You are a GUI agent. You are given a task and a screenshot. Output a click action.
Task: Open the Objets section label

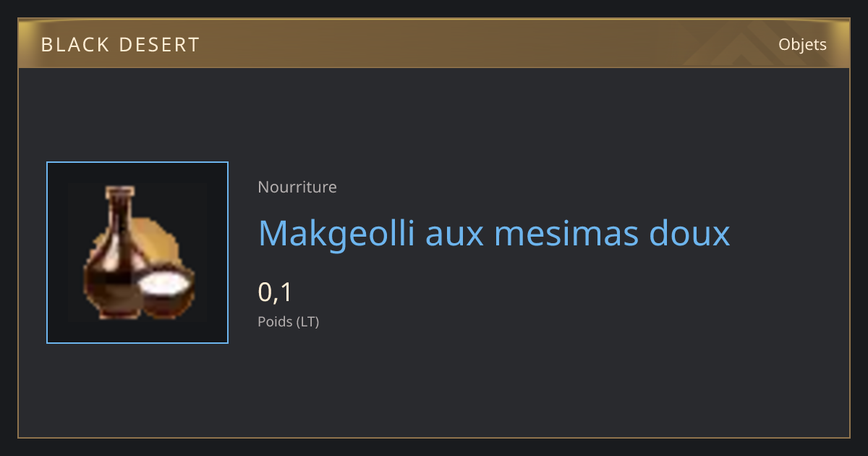tap(802, 44)
